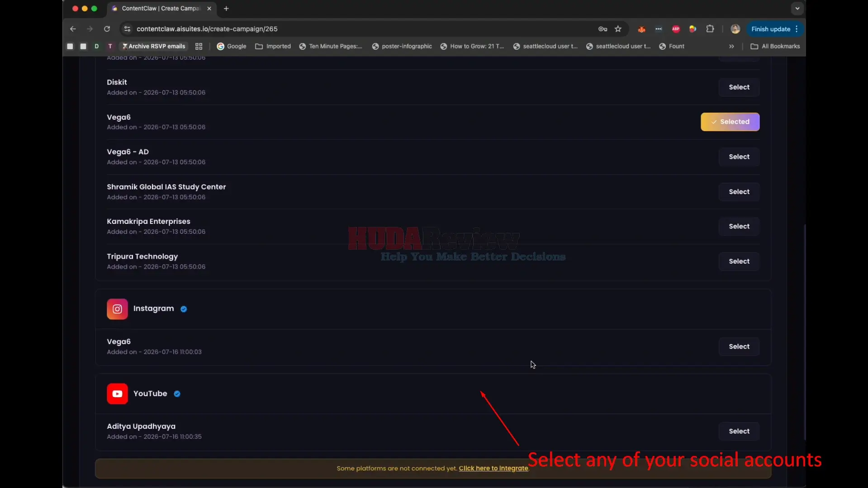Select the Aditya Upadhyaya YouTube account
The height and width of the screenshot is (488, 868).
(x=739, y=431)
